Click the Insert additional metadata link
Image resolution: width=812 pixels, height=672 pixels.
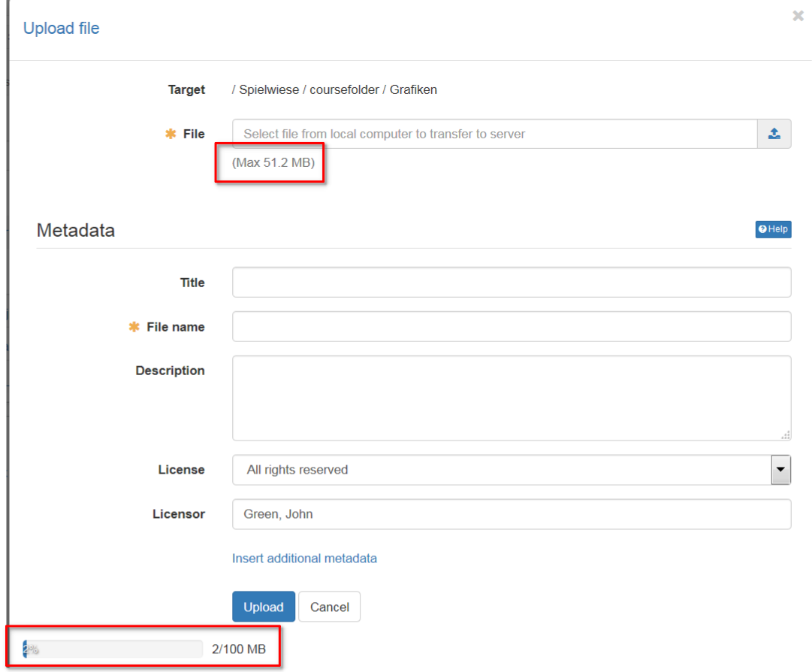(304, 558)
